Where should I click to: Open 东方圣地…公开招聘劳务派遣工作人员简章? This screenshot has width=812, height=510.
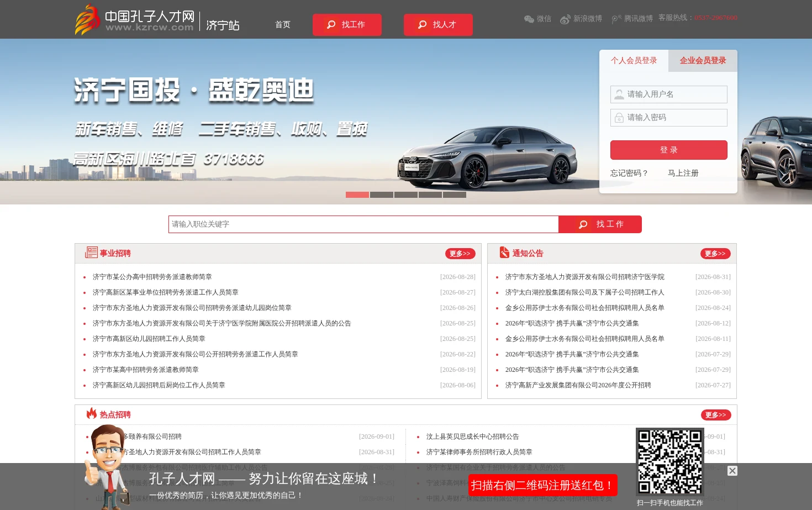click(196, 354)
